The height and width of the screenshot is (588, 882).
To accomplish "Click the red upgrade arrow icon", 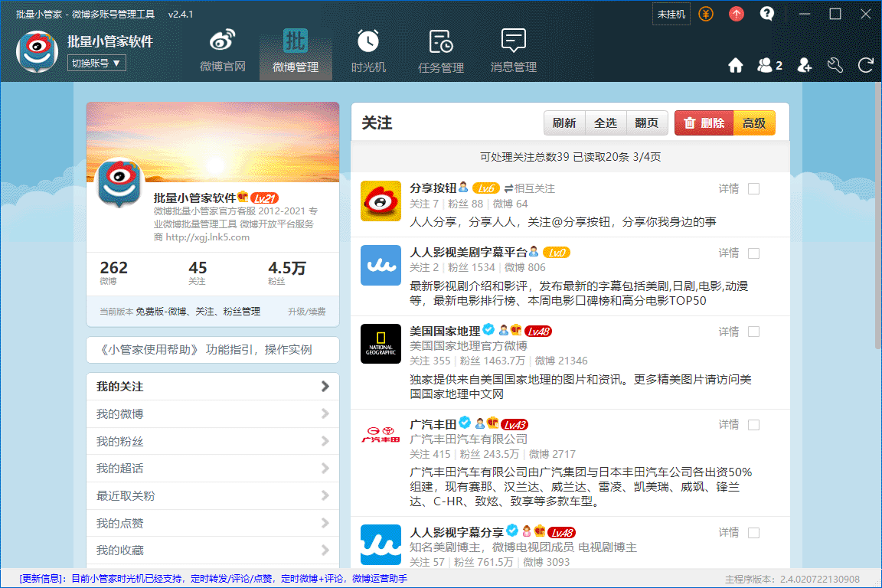I will (x=737, y=14).
